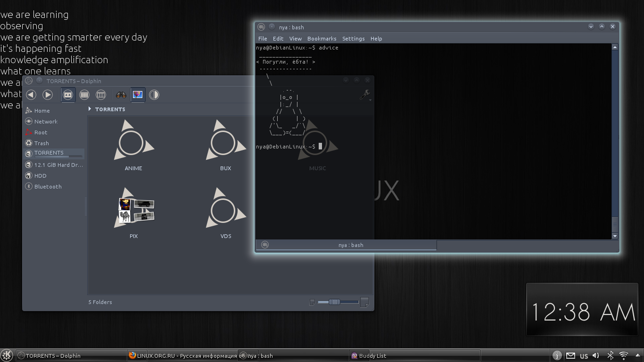Image resolution: width=644 pixels, height=362 pixels.
Task: Click the large zoom-in icon by slider
Action: (x=364, y=302)
